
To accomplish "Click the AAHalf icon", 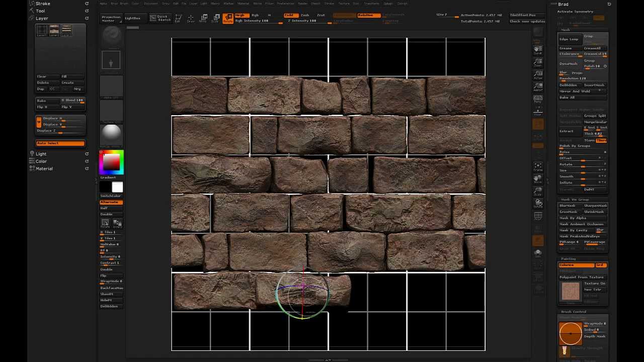I will [538, 87].
